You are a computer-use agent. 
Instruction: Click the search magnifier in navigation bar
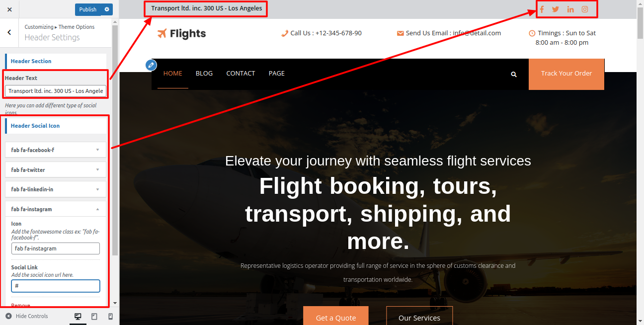tap(514, 74)
